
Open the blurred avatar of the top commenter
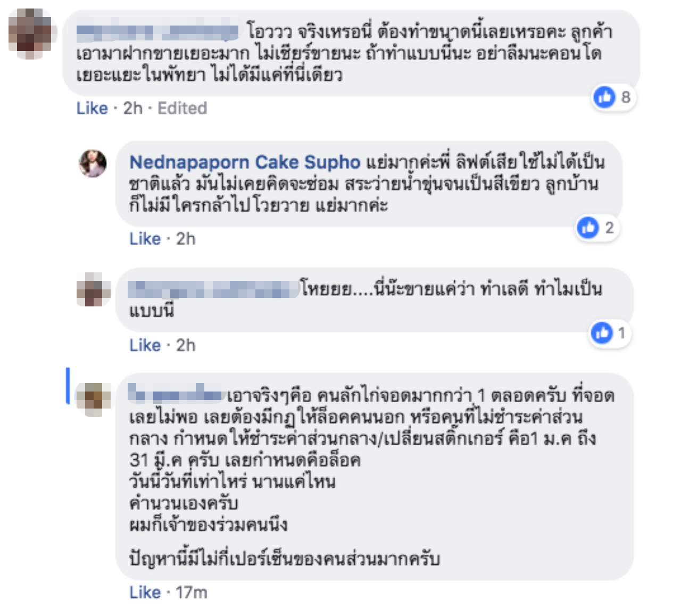(32, 34)
